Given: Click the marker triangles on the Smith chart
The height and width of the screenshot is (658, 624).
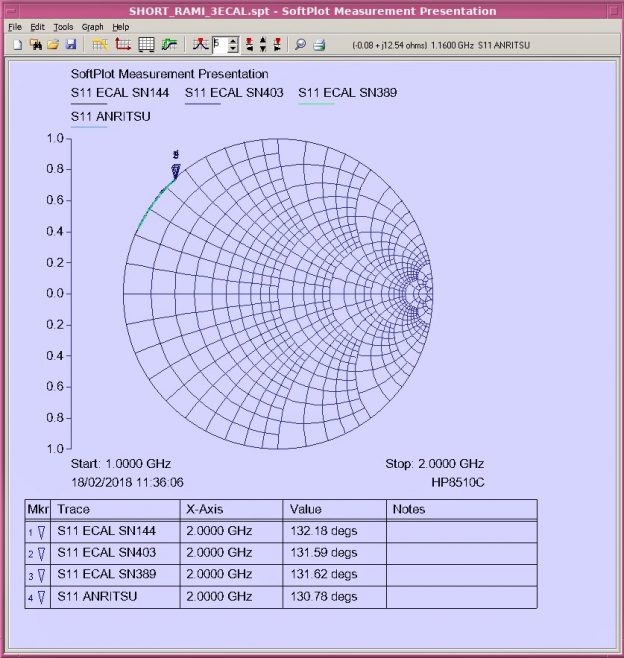Looking at the screenshot, I should 176,171.
